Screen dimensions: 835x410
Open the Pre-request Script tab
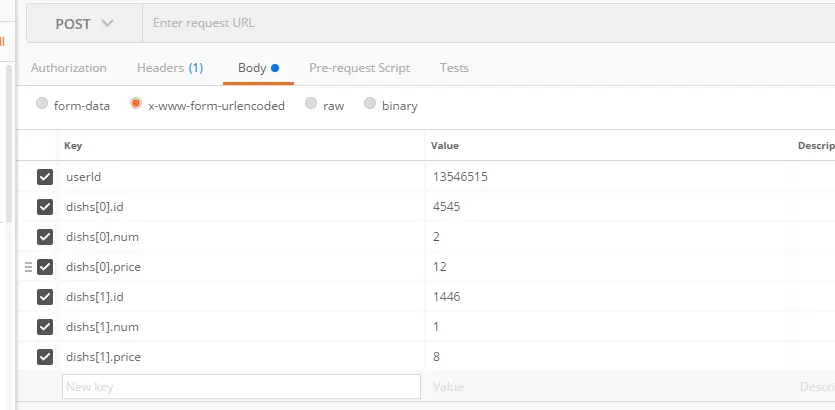tap(359, 68)
